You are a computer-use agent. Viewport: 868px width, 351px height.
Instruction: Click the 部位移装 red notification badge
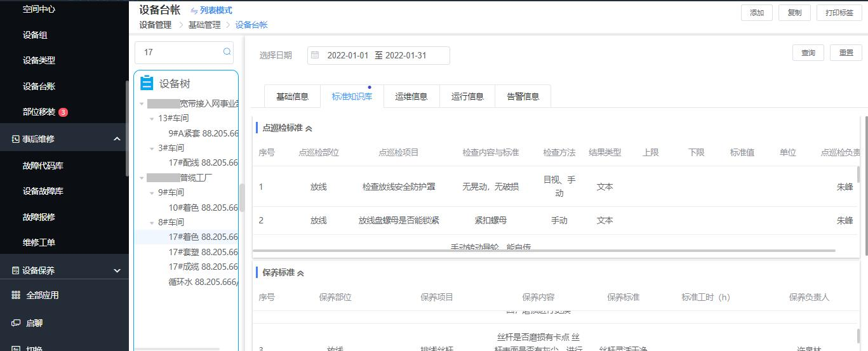click(x=63, y=112)
